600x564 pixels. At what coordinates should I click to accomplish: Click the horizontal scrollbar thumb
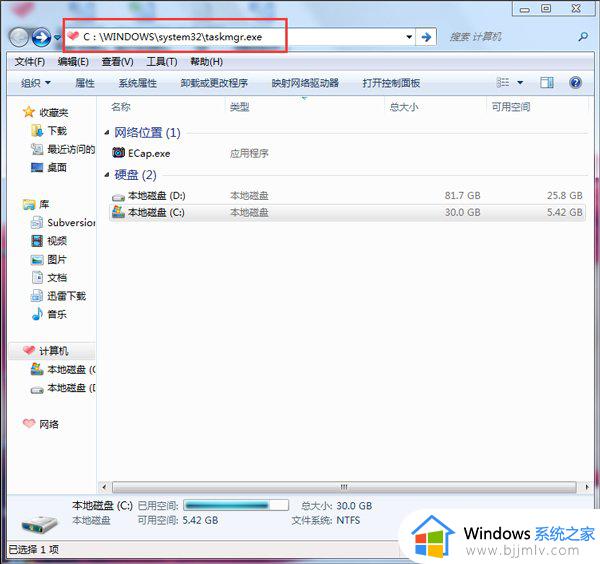(344, 487)
